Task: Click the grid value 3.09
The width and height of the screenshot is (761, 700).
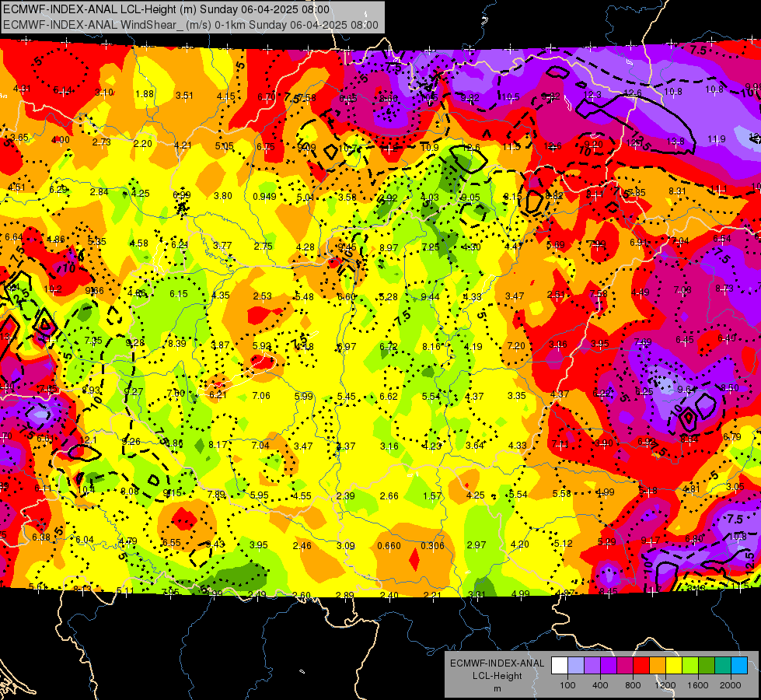Action: tap(346, 545)
